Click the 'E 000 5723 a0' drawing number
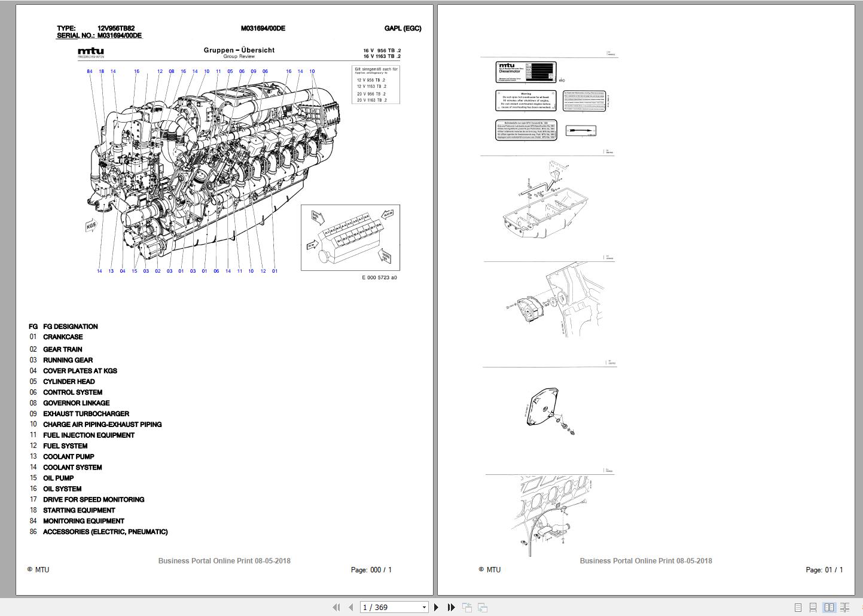 [379, 277]
